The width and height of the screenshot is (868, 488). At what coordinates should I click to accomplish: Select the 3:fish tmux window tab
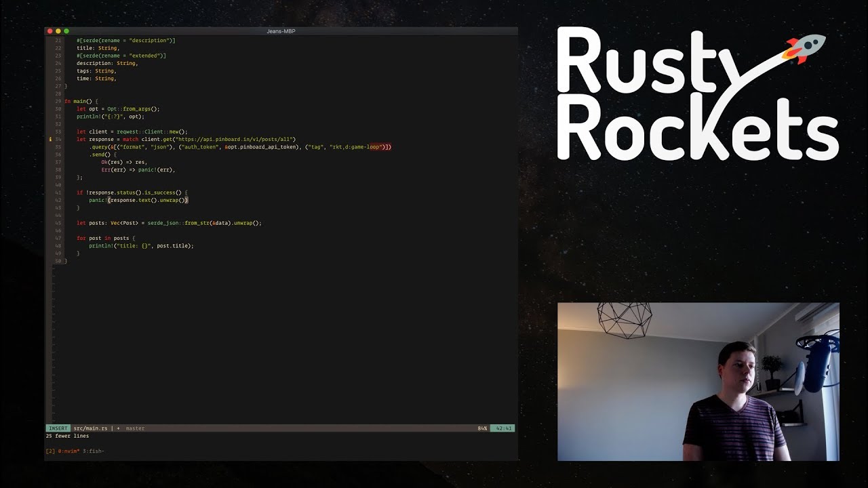pyautogui.click(x=94, y=451)
